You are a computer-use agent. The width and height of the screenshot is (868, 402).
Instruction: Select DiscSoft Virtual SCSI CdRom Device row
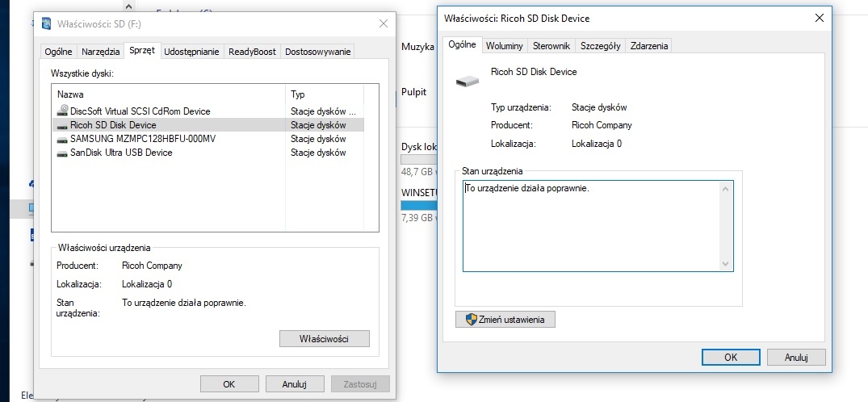(208, 111)
